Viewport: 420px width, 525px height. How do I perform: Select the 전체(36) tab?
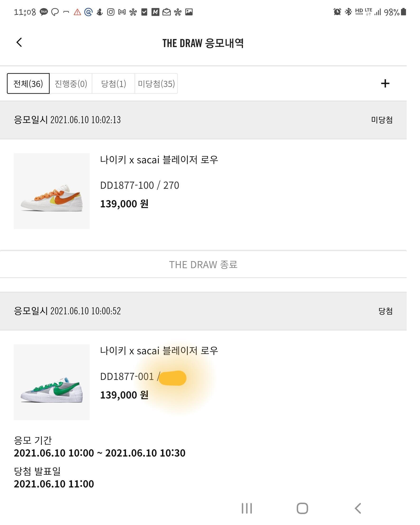28,83
